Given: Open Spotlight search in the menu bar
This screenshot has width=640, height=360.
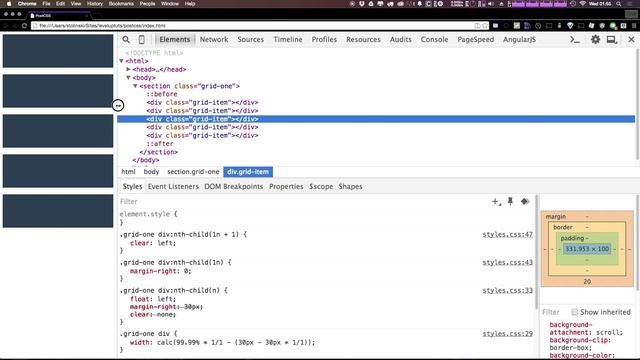Looking at the screenshot, I should pos(619,4).
